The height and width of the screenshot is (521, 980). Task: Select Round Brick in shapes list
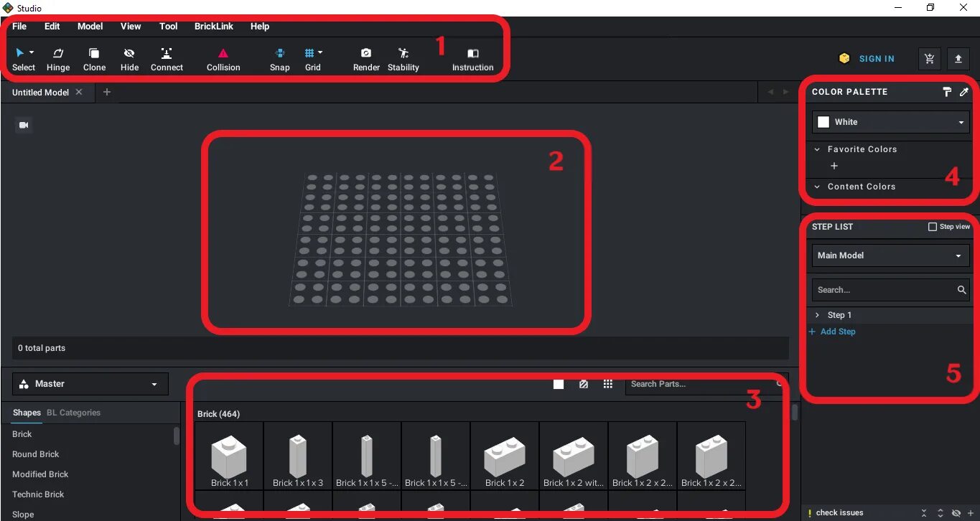click(36, 454)
